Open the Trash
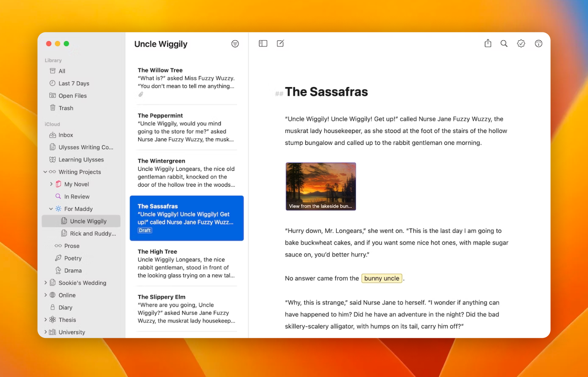The height and width of the screenshot is (377, 588). (66, 108)
